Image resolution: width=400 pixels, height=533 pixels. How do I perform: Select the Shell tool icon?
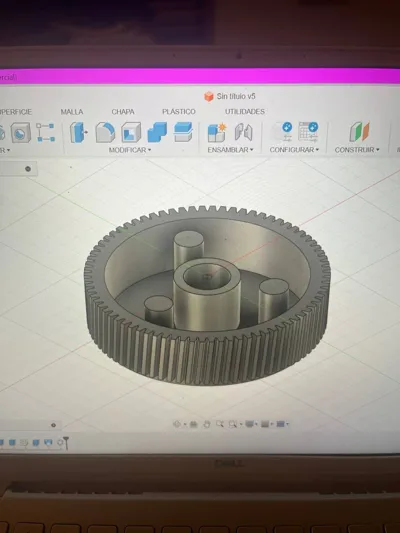click(131, 132)
